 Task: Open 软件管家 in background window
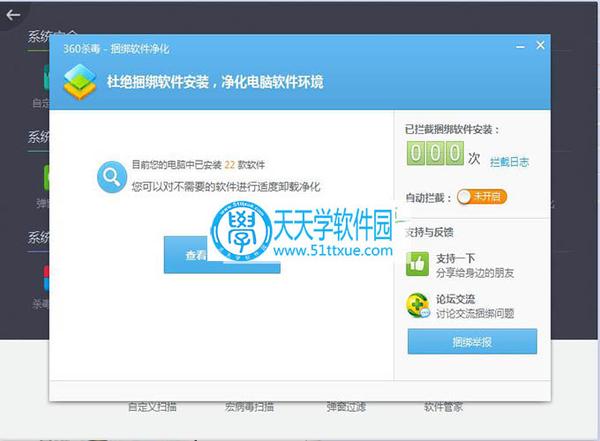tap(443, 407)
